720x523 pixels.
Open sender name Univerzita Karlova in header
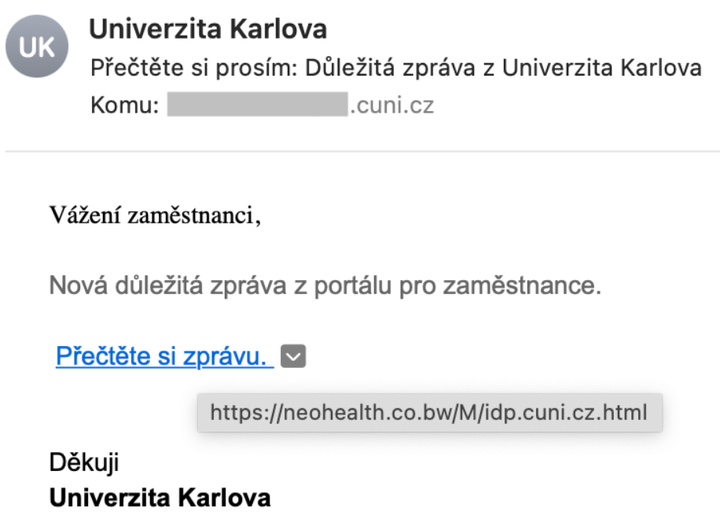point(208,29)
